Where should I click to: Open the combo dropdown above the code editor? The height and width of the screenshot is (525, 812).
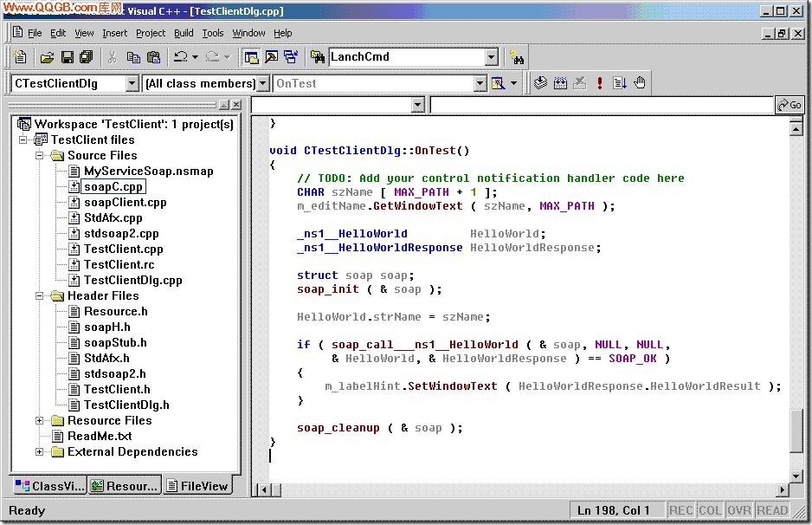click(x=418, y=105)
